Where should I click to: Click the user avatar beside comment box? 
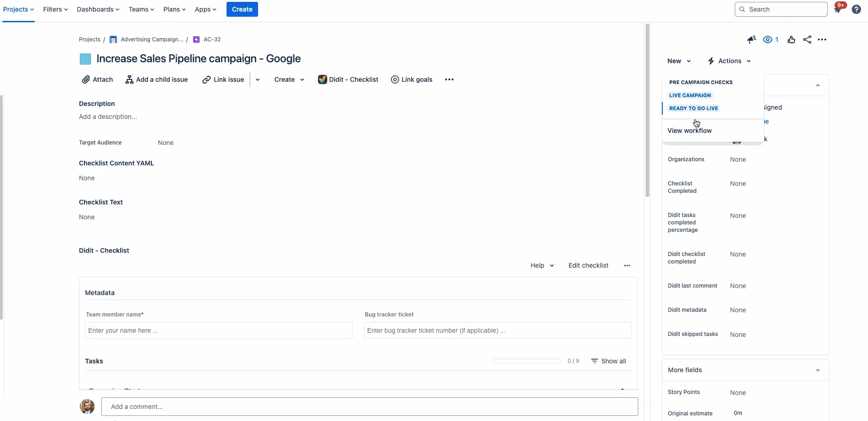(87, 407)
